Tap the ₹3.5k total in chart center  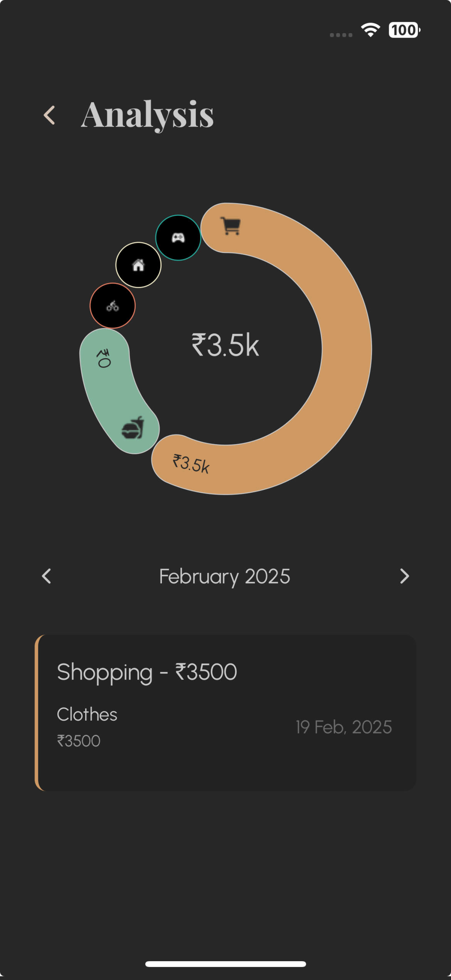point(225,345)
